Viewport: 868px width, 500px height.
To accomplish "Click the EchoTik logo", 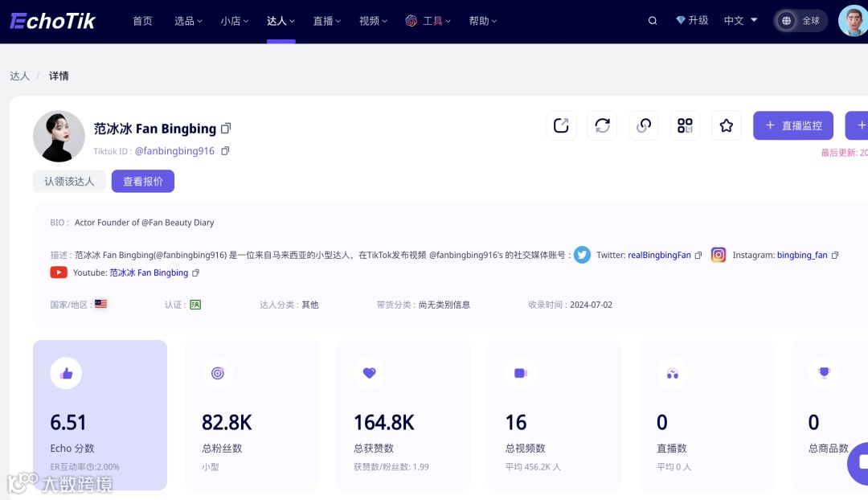I will pyautogui.click(x=52, y=21).
